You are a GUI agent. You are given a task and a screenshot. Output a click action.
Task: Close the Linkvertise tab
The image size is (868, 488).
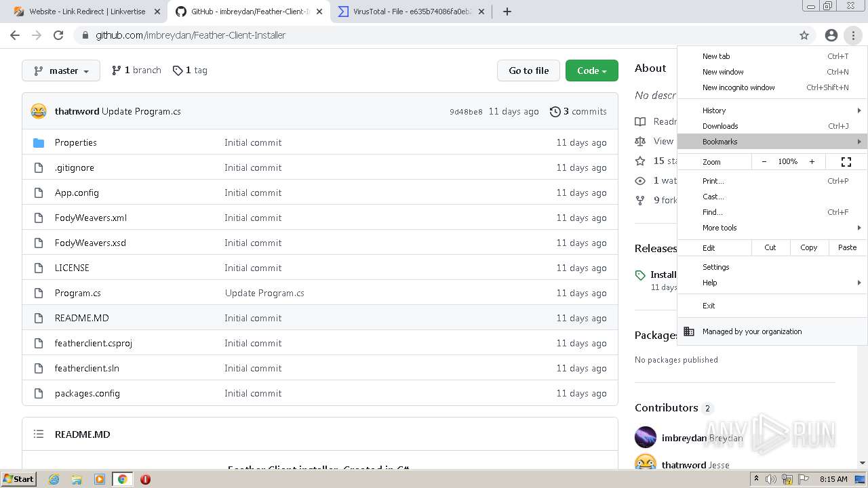click(x=157, y=12)
